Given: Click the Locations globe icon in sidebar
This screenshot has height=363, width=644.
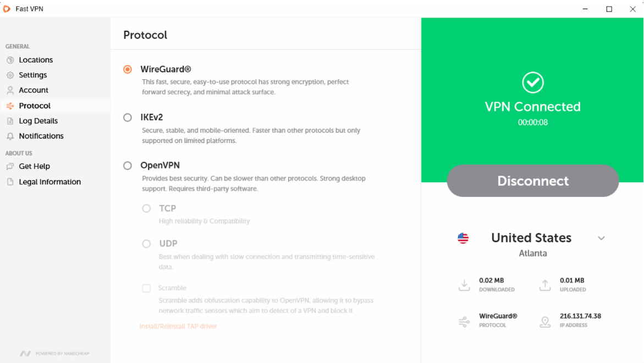Looking at the screenshot, I should pos(11,59).
